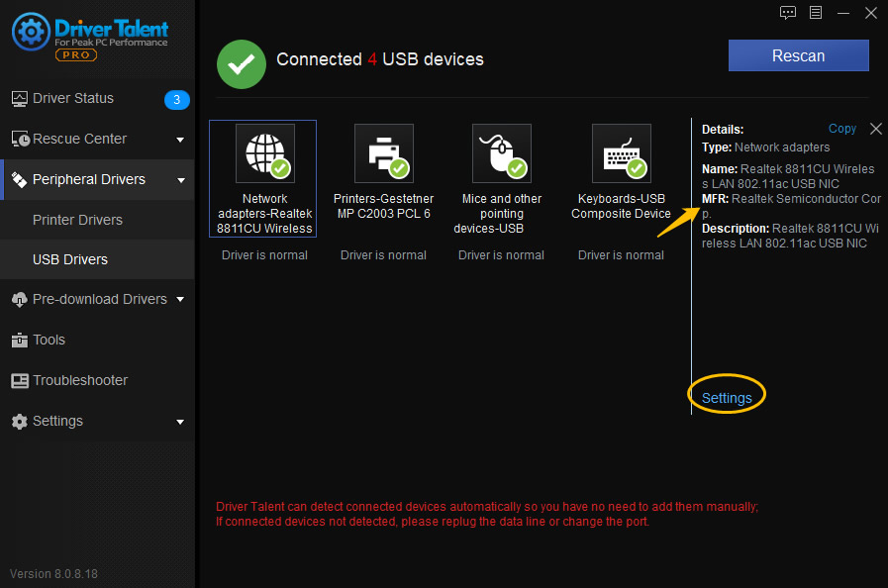The height and width of the screenshot is (588, 888).
Task: Click Driver is normal under Keyboards-USB
Action: click(621, 255)
